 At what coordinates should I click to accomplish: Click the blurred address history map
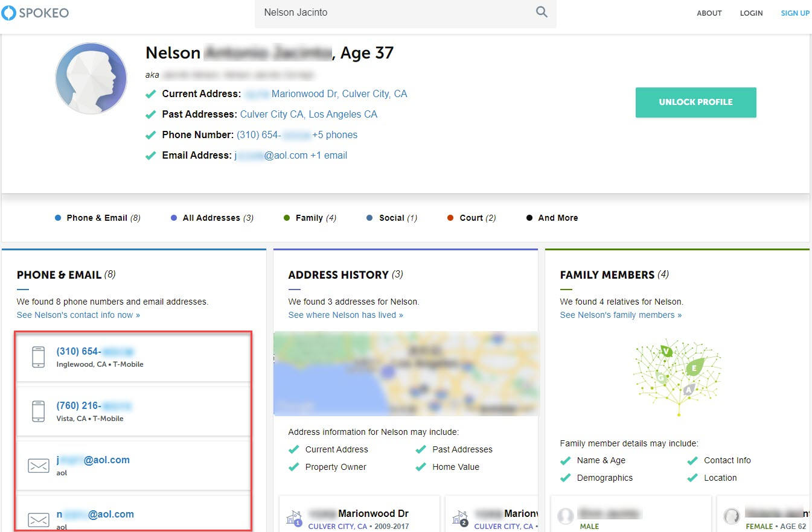[406, 374]
